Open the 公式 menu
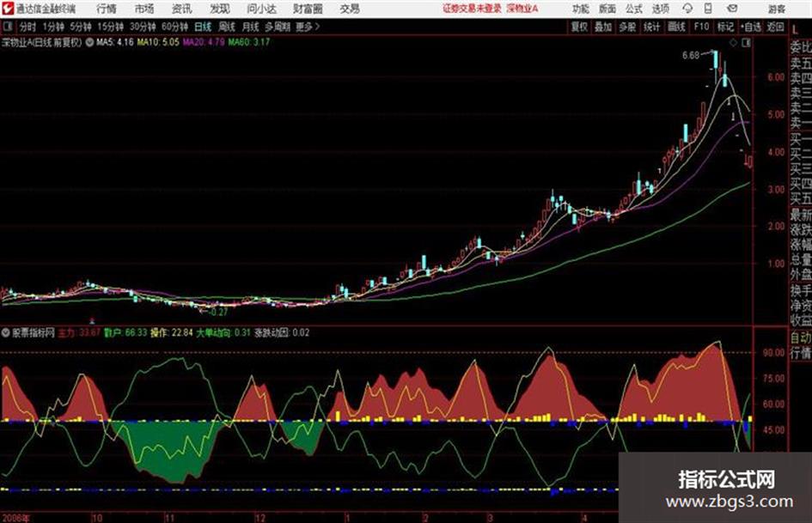The width and height of the screenshot is (812, 523). coord(633,9)
